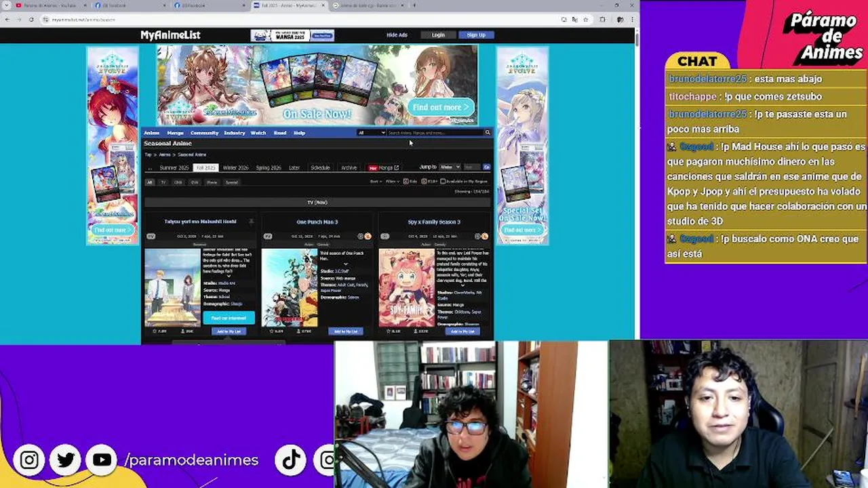Open the Community menu

click(204, 133)
